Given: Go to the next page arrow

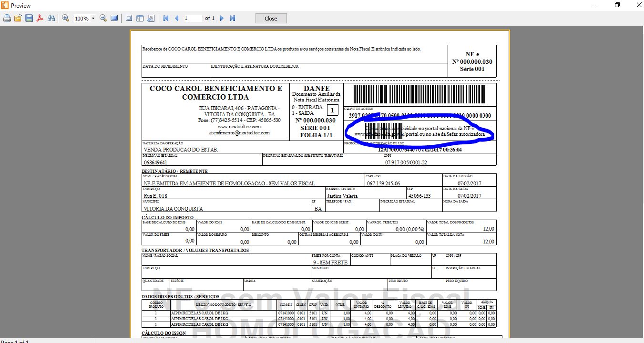Looking at the screenshot, I should (222, 19).
